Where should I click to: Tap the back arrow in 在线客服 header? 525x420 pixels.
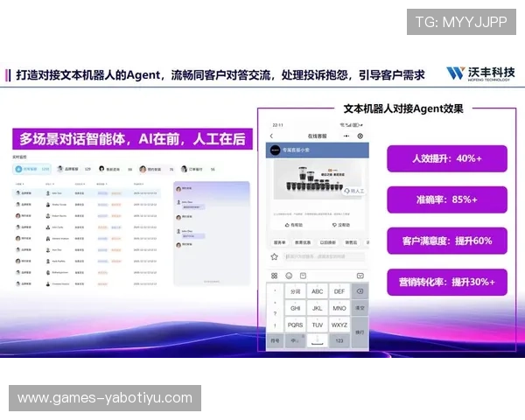pyautogui.click(x=271, y=136)
